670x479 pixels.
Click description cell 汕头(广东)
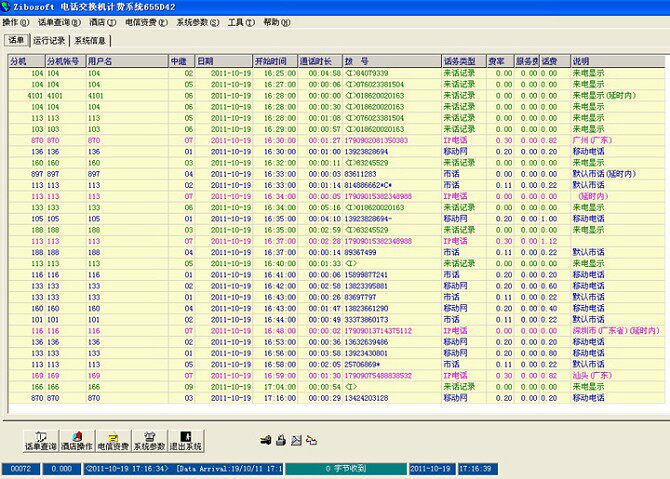point(592,376)
